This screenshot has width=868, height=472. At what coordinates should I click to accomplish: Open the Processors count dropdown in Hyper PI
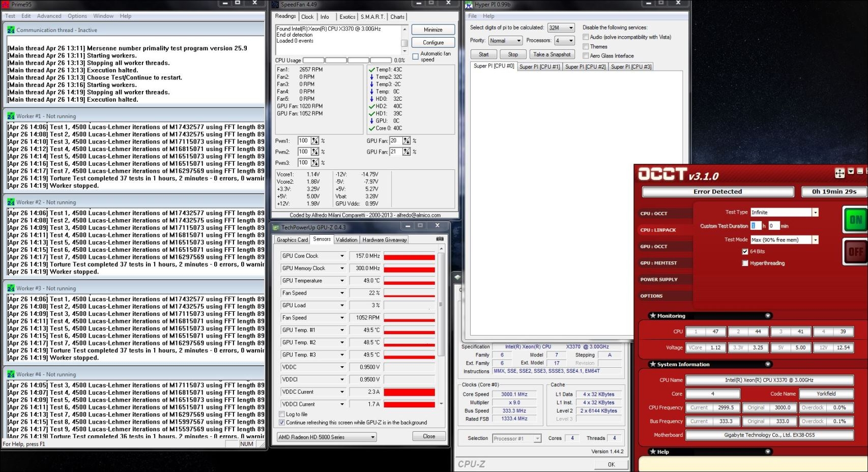(x=564, y=40)
